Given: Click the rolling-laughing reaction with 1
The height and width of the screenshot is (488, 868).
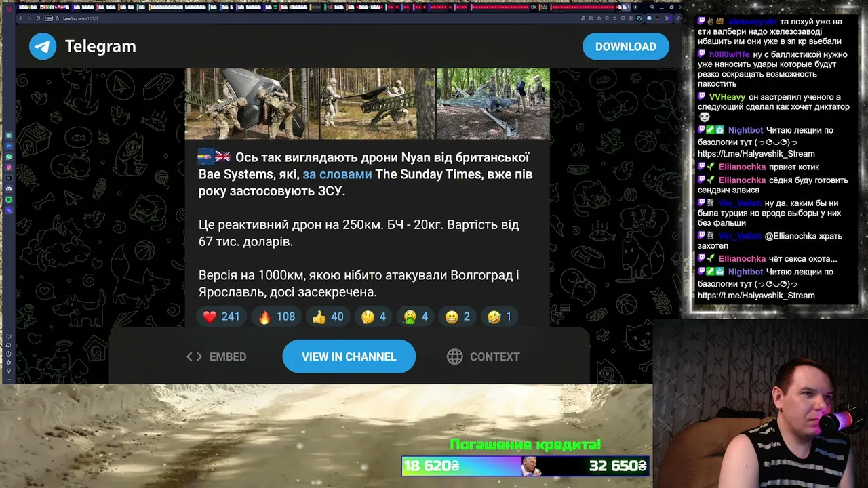Looking at the screenshot, I should point(499,317).
